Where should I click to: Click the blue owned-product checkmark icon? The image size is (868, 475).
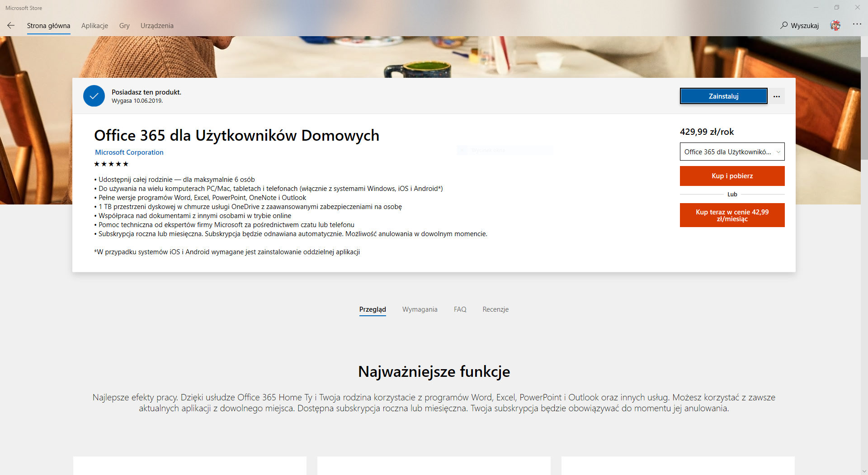coord(94,96)
